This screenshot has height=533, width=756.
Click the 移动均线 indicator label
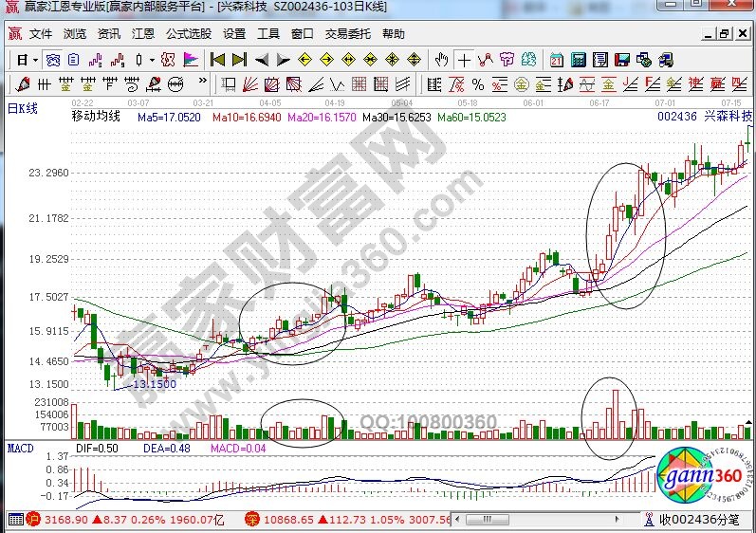tap(96, 117)
